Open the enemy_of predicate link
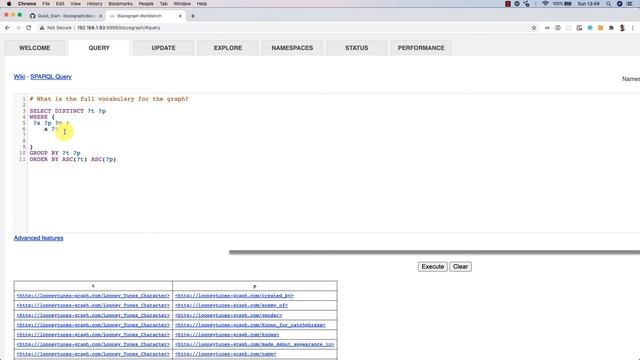Viewport: 640px width, 360px height. [231, 305]
